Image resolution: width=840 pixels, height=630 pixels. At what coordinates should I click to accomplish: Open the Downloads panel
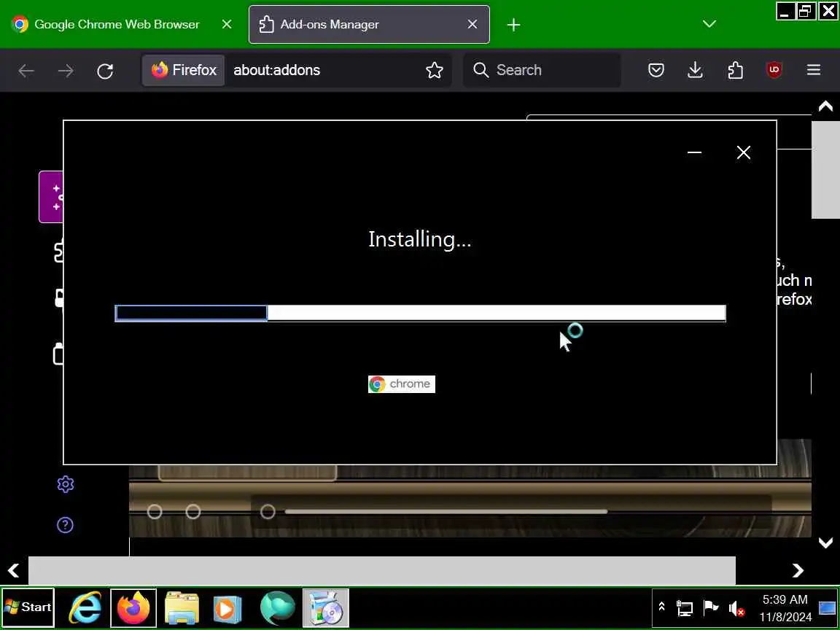tap(696, 70)
